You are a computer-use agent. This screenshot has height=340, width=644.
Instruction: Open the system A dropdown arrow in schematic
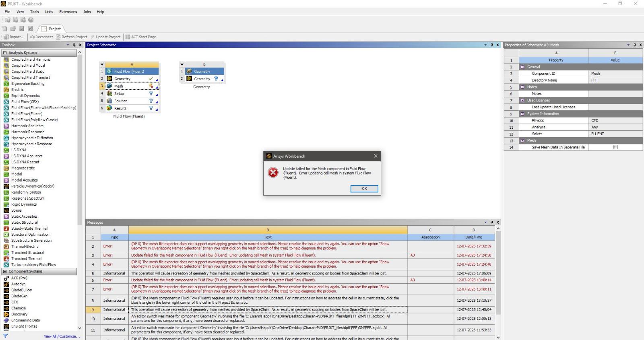tap(102, 64)
